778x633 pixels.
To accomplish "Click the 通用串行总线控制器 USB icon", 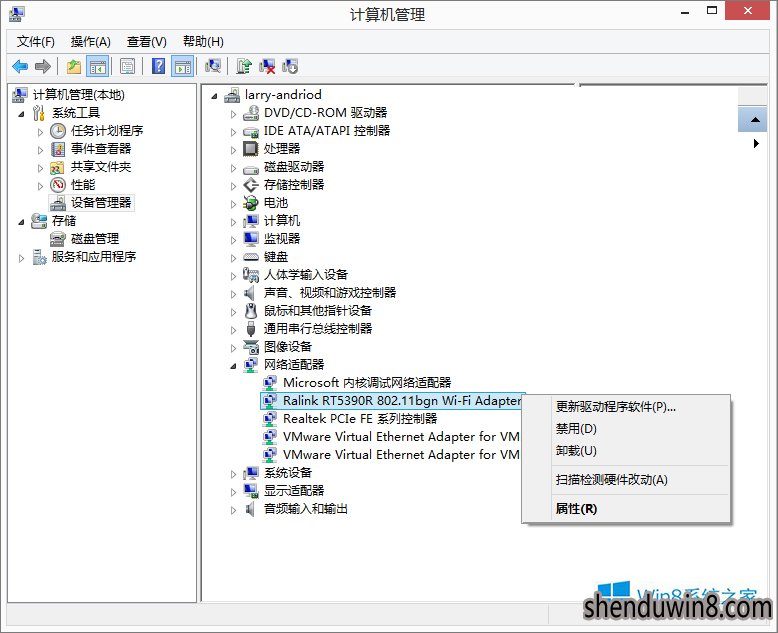I will click(251, 328).
